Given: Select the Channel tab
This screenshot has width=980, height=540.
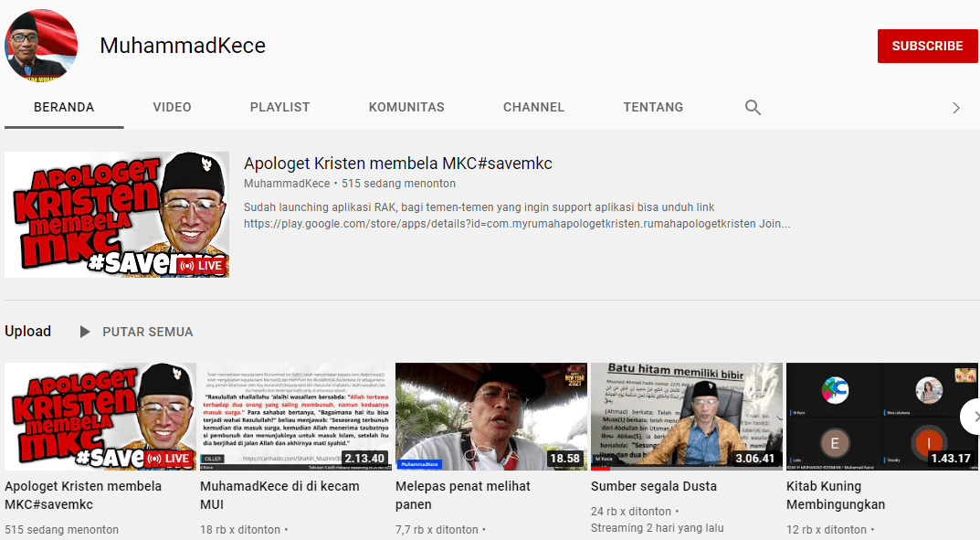Looking at the screenshot, I should [x=533, y=107].
